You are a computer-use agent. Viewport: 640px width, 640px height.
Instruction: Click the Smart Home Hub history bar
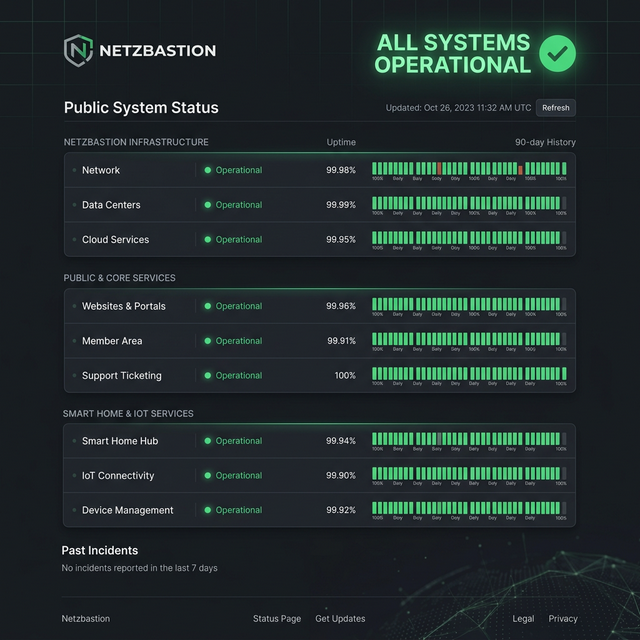tap(469, 439)
